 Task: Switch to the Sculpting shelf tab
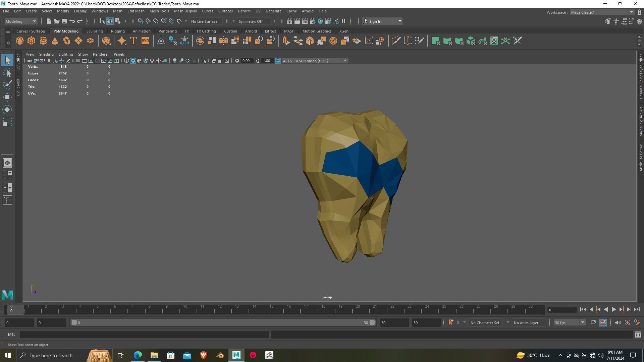tap(95, 31)
